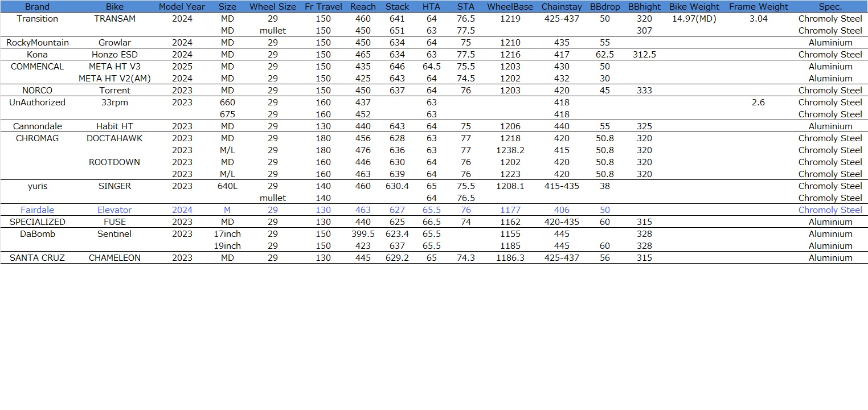868x410 pixels.
Task: Click the Bike Weight header cell
Action: 694,7
